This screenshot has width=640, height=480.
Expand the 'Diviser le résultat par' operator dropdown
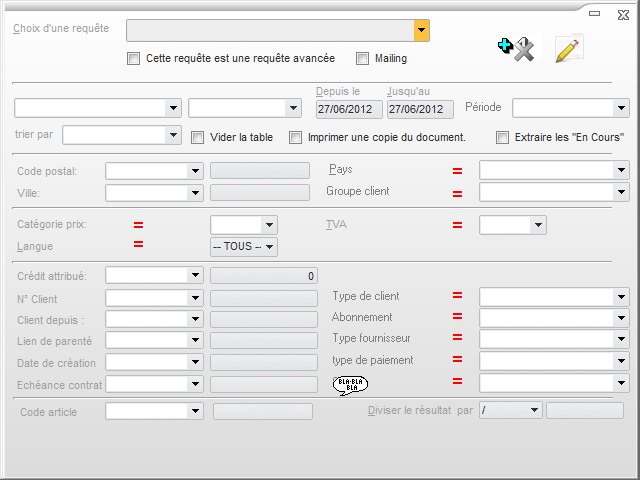[534, 410]
